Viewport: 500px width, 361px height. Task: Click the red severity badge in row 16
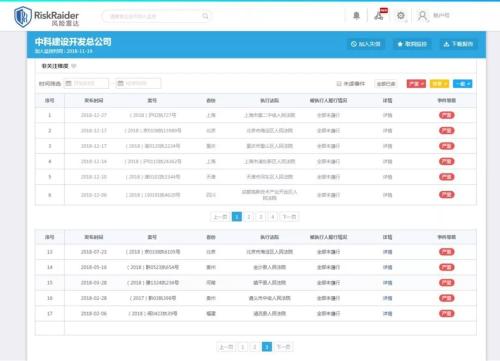coord(447,298)
